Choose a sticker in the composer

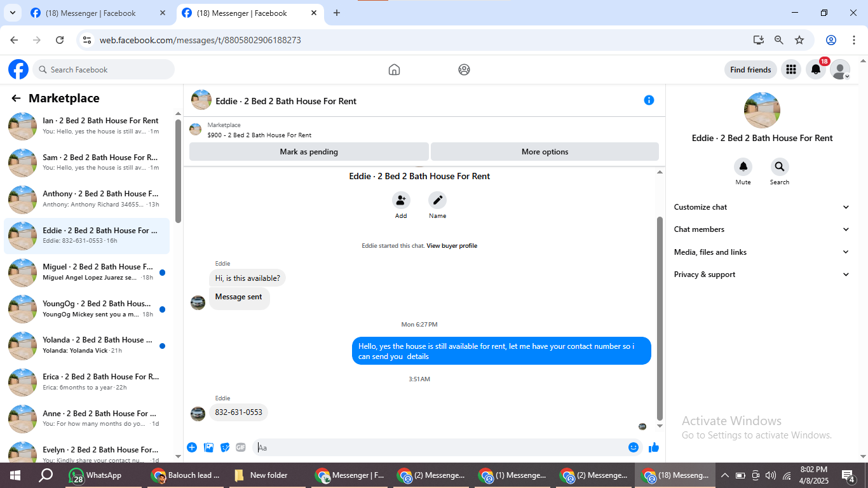pos(225,448)
